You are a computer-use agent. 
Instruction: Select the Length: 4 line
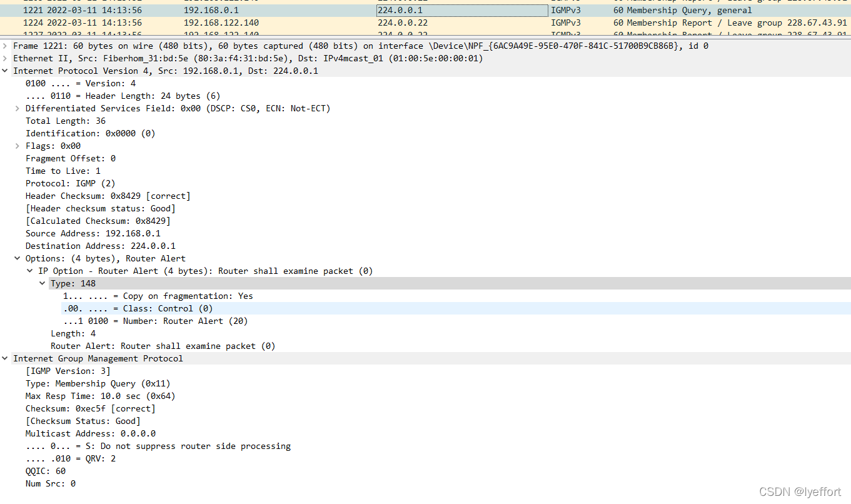click(x=73, y=333)
